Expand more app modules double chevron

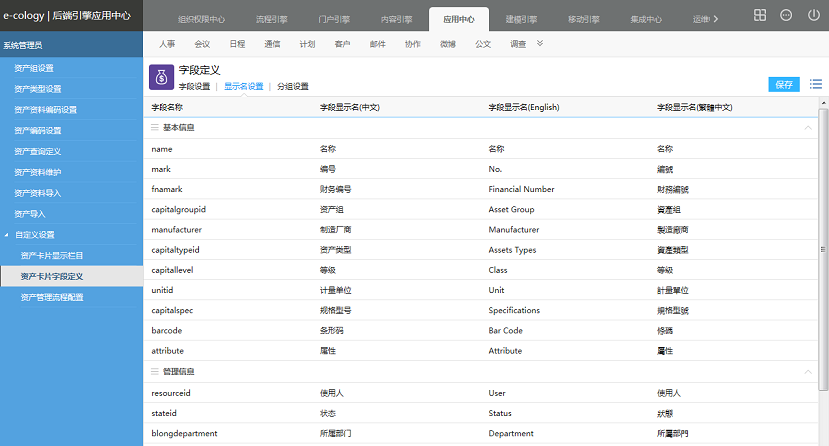tap(540, 43)
